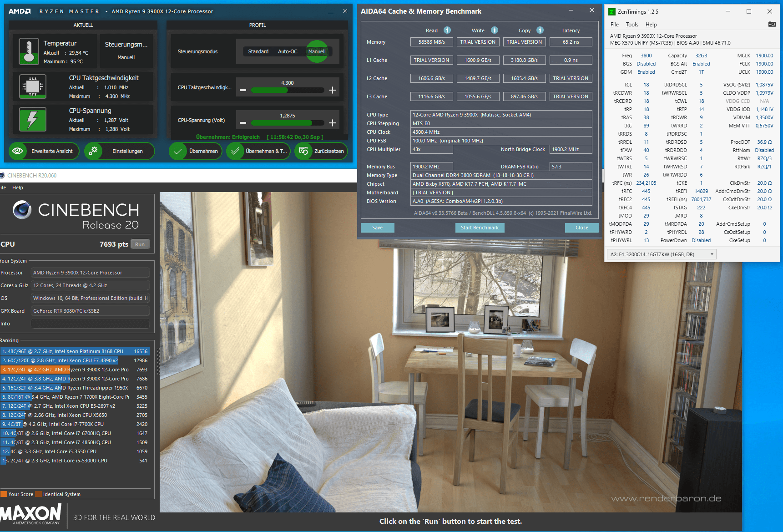This screenshot has height=532, width=783.
Task: Lower CPU-Spannung with the minus icon
Action: pyautogui.click(x=243, y=123)
